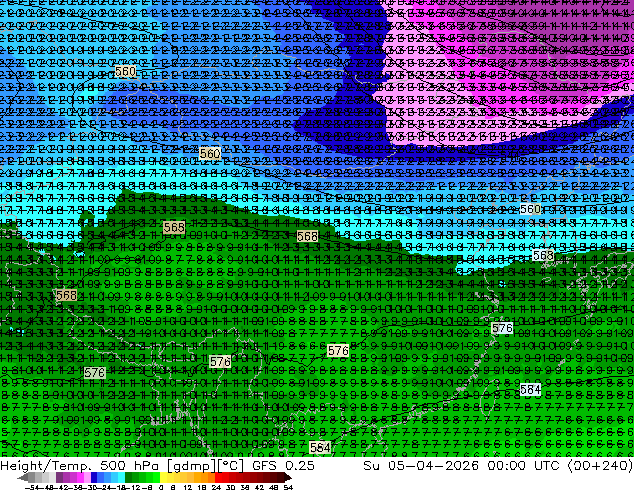Click the 568 label beside the 565 label
Screen dimensions: 634x490
[307, 236]
